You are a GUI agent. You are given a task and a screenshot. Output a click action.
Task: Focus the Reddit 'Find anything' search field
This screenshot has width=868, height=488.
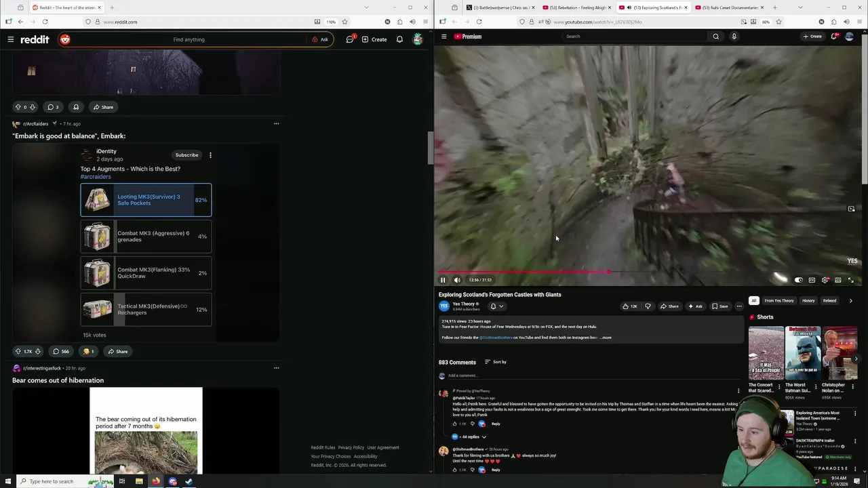(189, 39)
